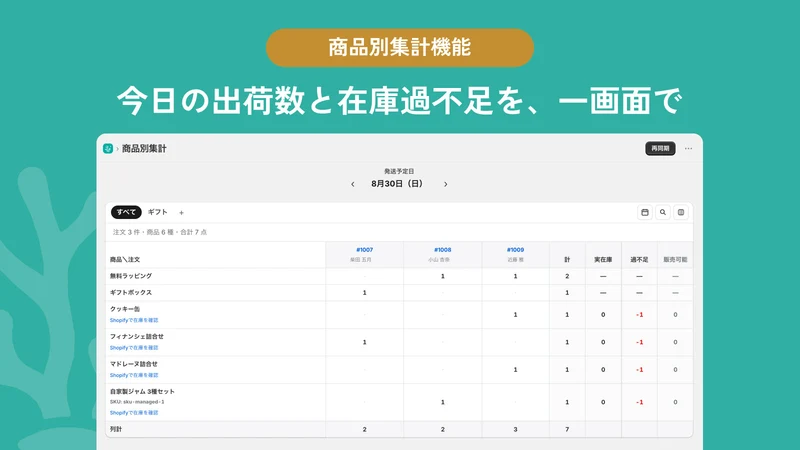Open order #1008 link
This screenshot has height=450, width=800.
pyautogui.click(x=442, y=250)
